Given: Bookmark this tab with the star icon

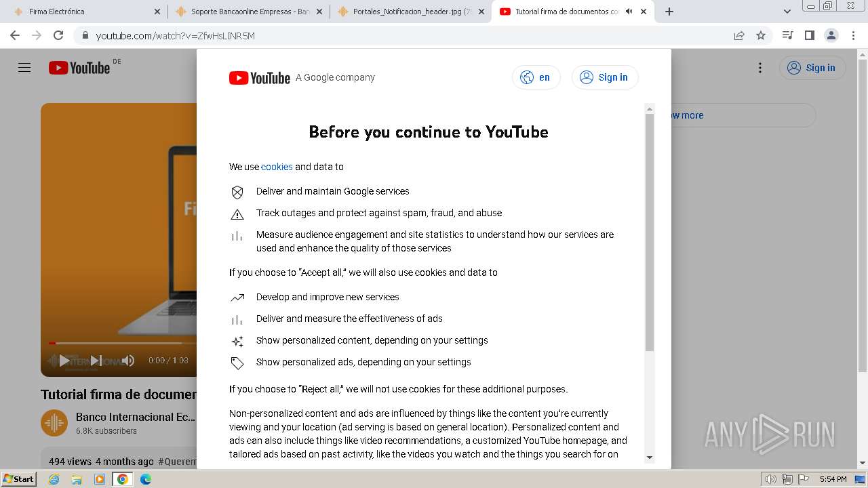Looking at the screenshot, I should coord(761,35).
